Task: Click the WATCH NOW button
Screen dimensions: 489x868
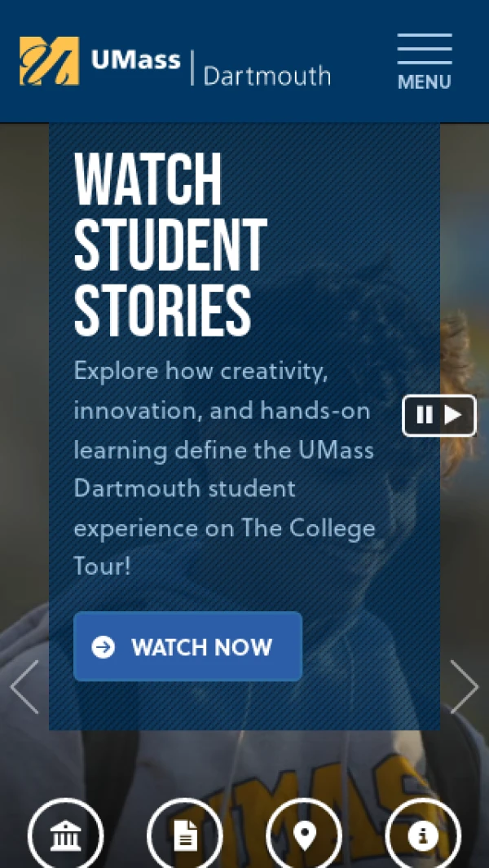Action: click(x=187, y=646)
